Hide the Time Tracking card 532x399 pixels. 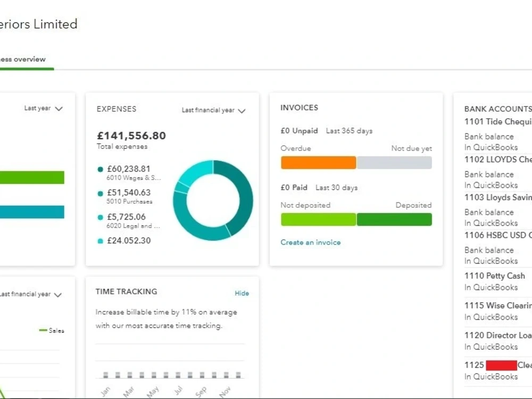(242, 293)
